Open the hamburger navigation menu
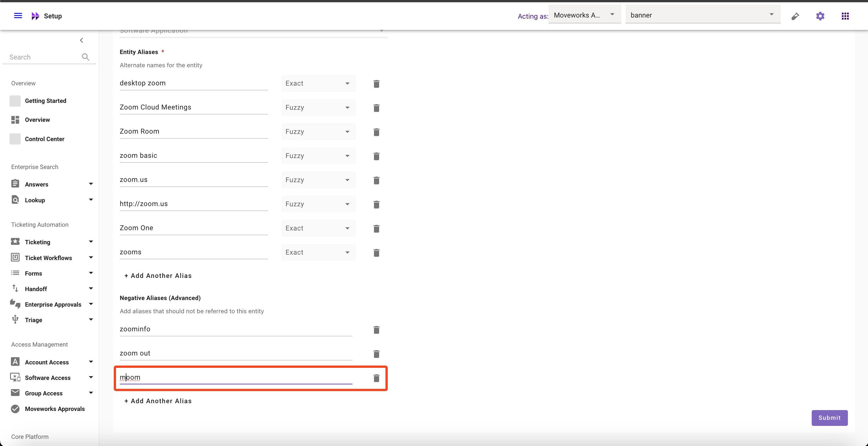This screenshot has height=446, width=868. point(18,16)
